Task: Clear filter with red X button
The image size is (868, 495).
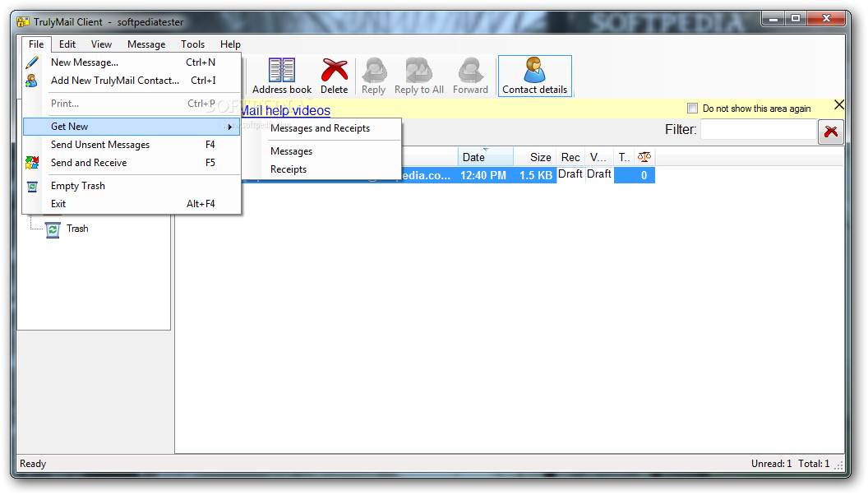Action: [831, 132]
